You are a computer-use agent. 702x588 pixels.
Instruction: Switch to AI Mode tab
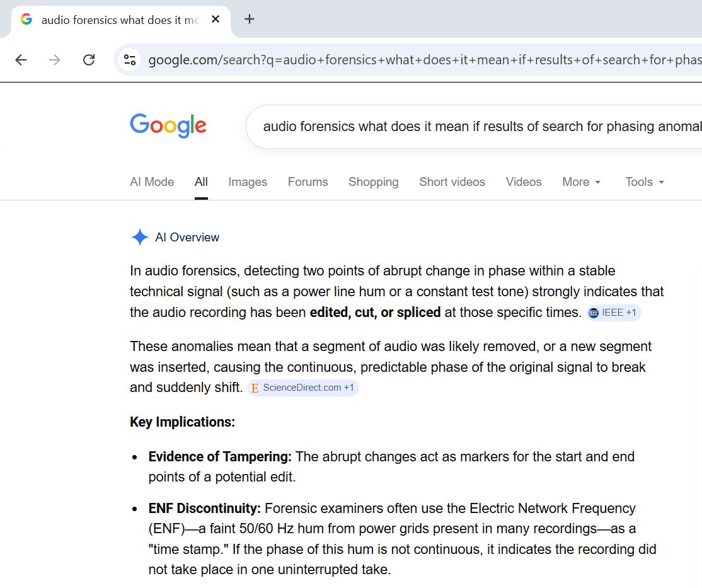152,182
